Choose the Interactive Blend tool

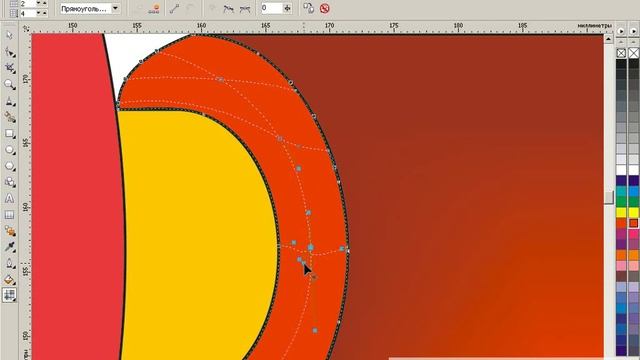click(9, 231)
